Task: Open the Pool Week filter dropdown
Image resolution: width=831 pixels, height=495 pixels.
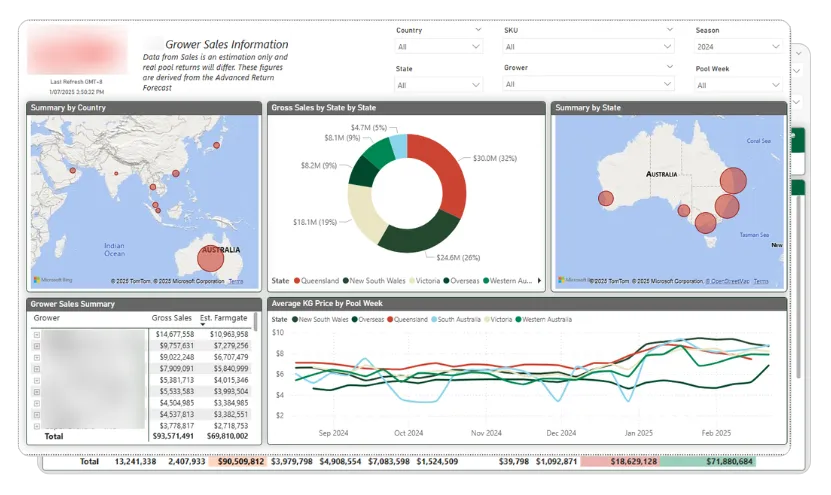Action: coord(738,85)
